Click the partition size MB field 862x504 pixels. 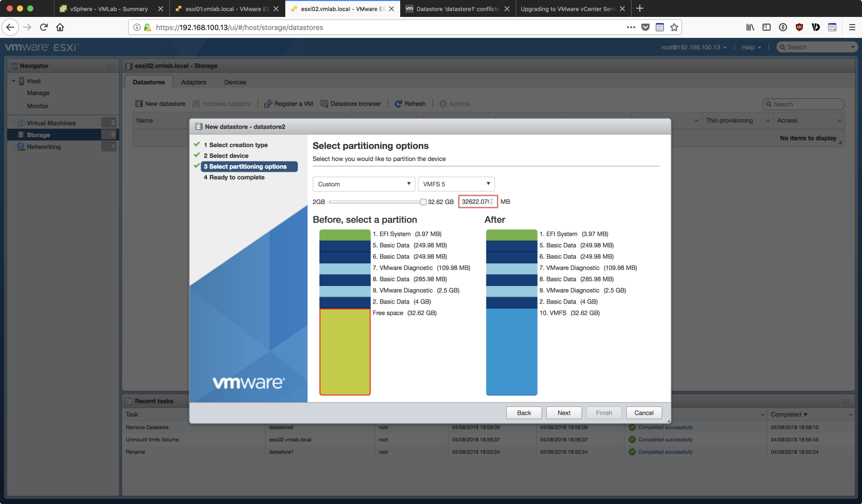[x=476, y=201]
